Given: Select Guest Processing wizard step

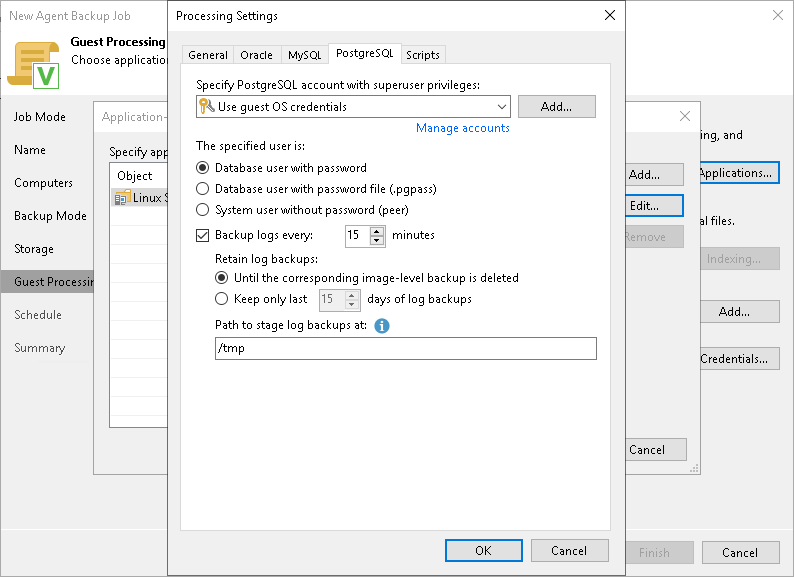Looking at the screenshot, I should [x=47, y=282].
